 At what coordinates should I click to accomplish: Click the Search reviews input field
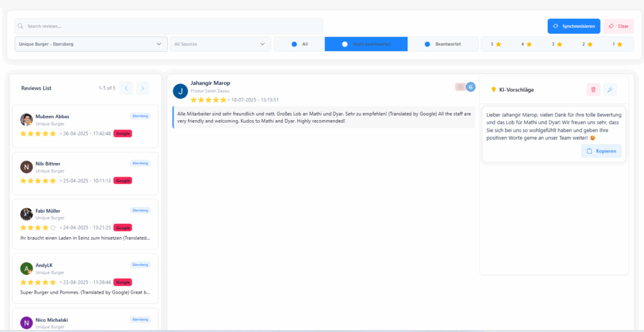pyautogui.click(x=169, y=26)
